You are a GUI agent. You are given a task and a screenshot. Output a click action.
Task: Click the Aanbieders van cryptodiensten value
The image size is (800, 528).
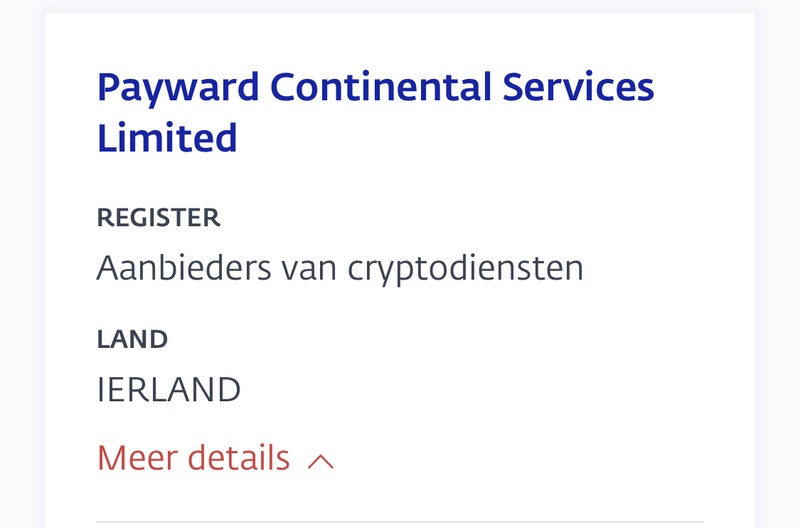pos(340,268)
